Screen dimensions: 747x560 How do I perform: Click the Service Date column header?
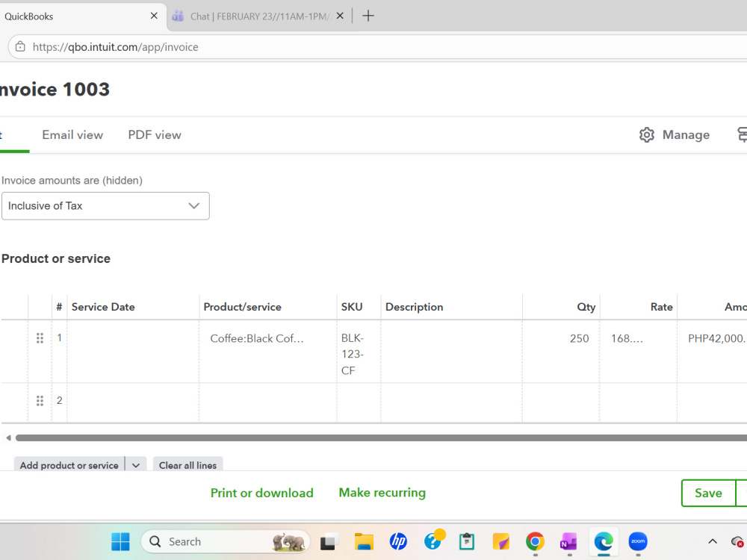coord(103,307)
